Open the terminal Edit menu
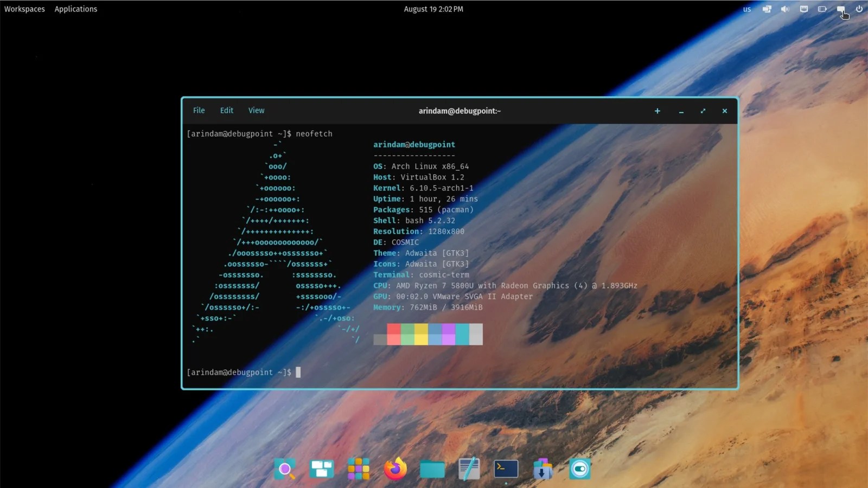This screenshot has height=488, width=868. tap(227, 111)
